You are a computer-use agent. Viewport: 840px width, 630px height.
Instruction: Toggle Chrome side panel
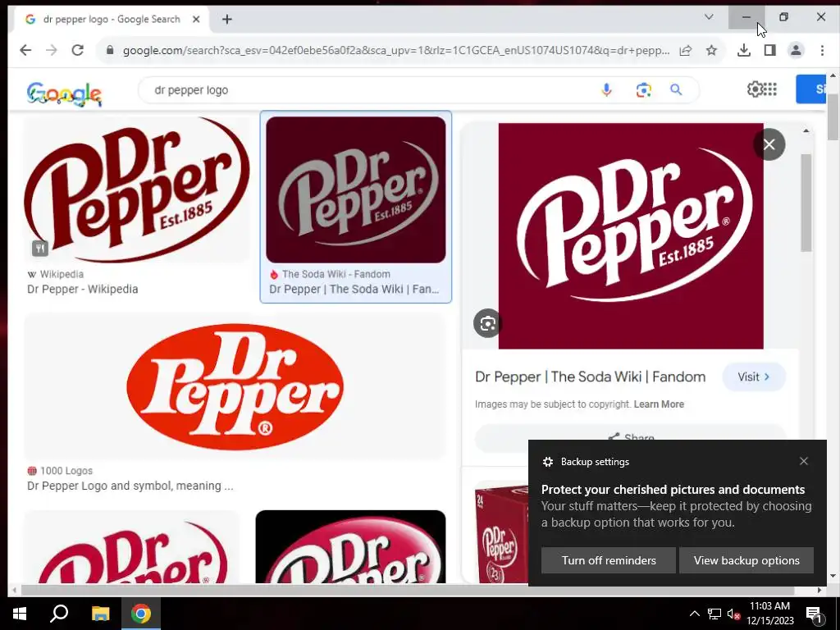click(769, 50)
